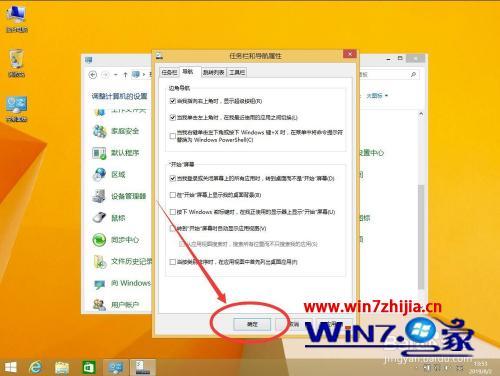Open the 大图标 view-by dropdown
The image size is (500, 376).
[377, 96]
